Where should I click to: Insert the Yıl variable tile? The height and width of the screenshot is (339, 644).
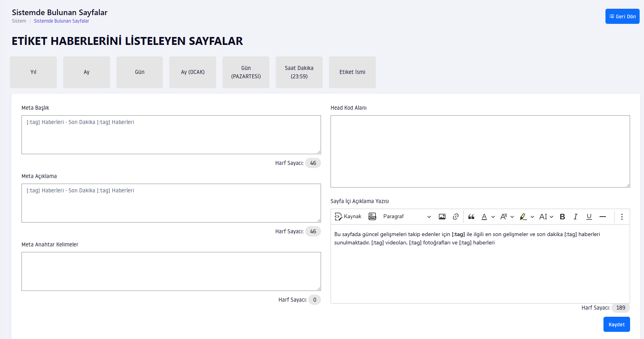(x=33, y=72)
